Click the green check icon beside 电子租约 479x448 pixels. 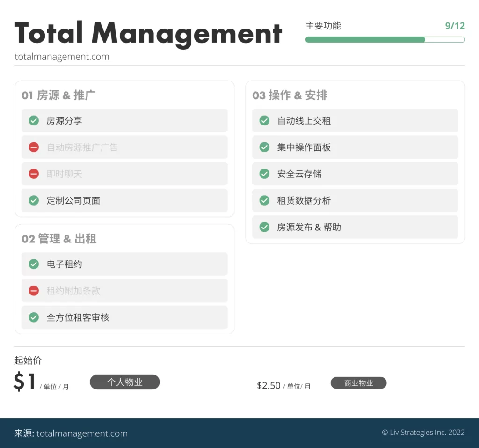34,264
